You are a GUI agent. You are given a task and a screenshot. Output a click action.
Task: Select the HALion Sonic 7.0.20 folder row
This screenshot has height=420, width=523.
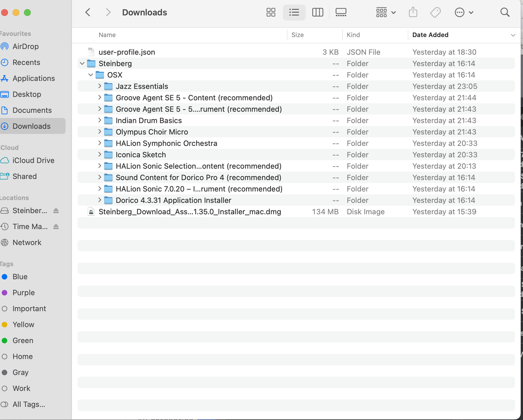click(296, 189)
